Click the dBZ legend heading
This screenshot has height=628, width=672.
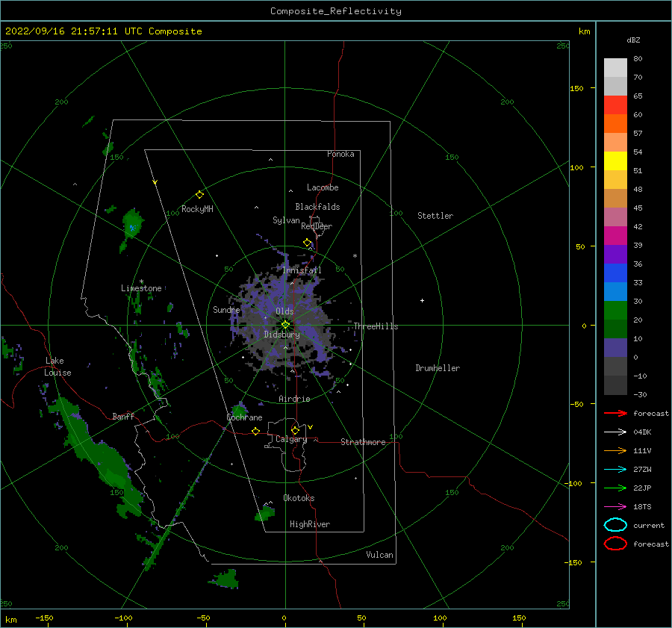[633, 40]
